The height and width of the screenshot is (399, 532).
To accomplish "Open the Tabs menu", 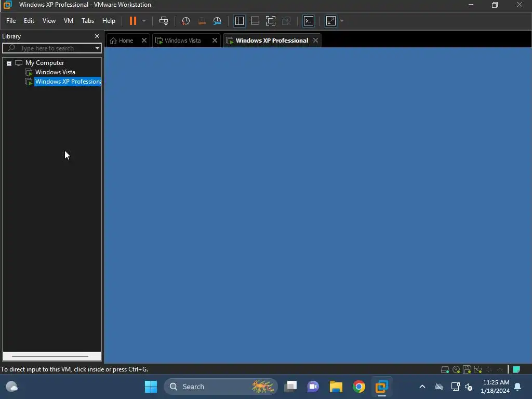I will pyautogui.click(x=87, y=21).
